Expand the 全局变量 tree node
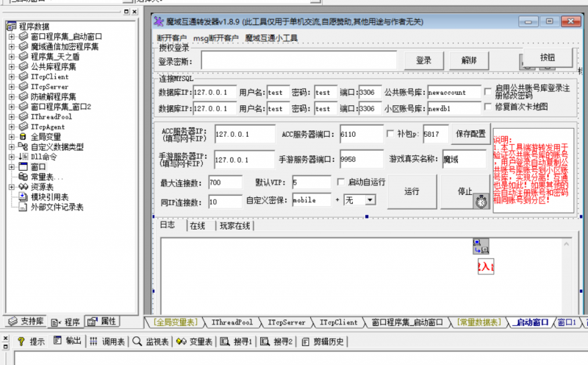Image resolution: width=588 pixels, height=365 pixels. [11, 137]
